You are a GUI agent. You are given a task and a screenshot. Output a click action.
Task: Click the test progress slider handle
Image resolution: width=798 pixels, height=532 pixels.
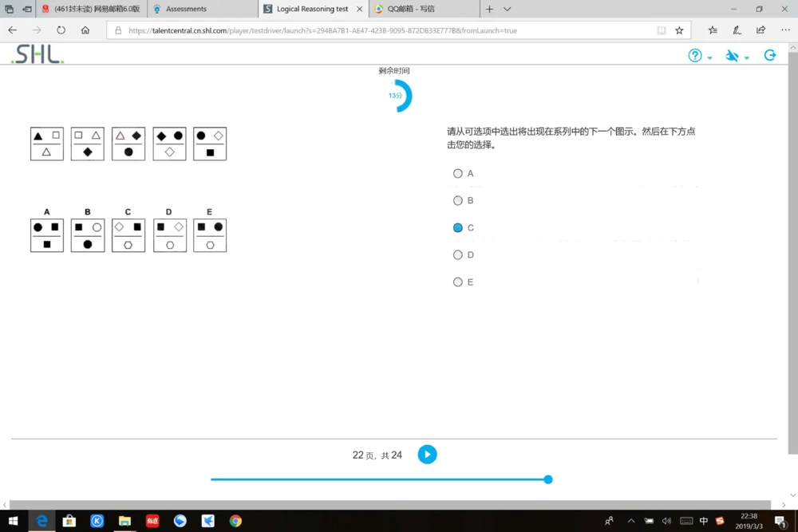tap(547, 479)
